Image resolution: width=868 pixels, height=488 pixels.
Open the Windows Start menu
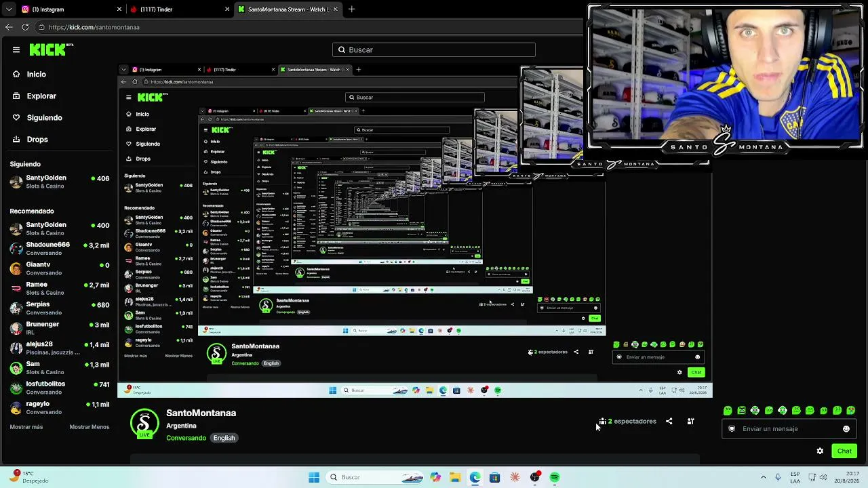pyautogui.click(x=314, y=478)
